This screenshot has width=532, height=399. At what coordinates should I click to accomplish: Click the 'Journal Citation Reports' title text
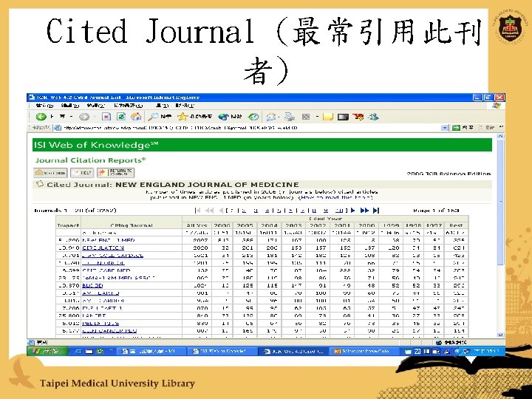click(90, 160)
